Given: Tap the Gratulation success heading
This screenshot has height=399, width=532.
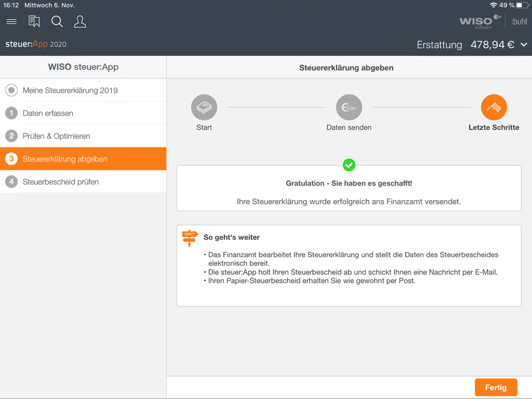Looking at the screenshot, I should click(349, 183).
